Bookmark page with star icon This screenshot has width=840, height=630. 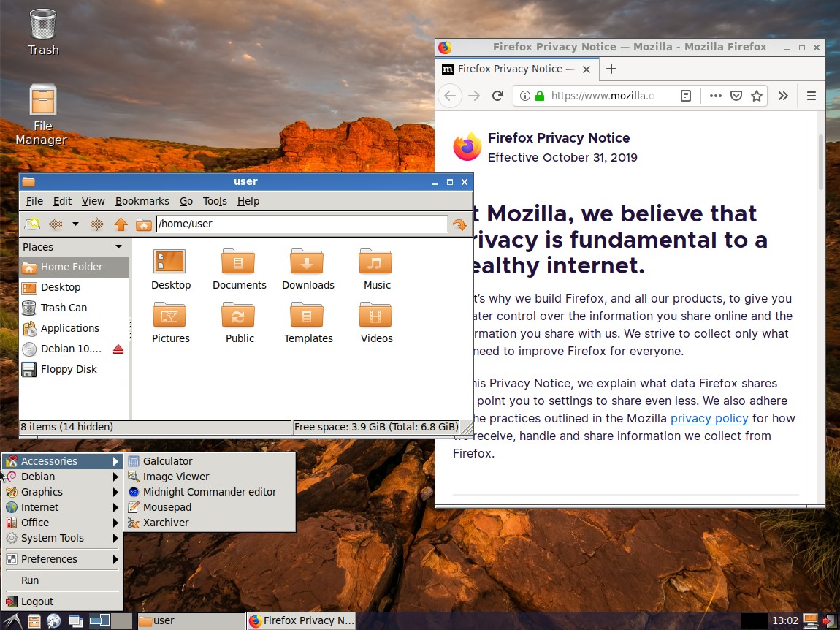[x=757, y=96]
